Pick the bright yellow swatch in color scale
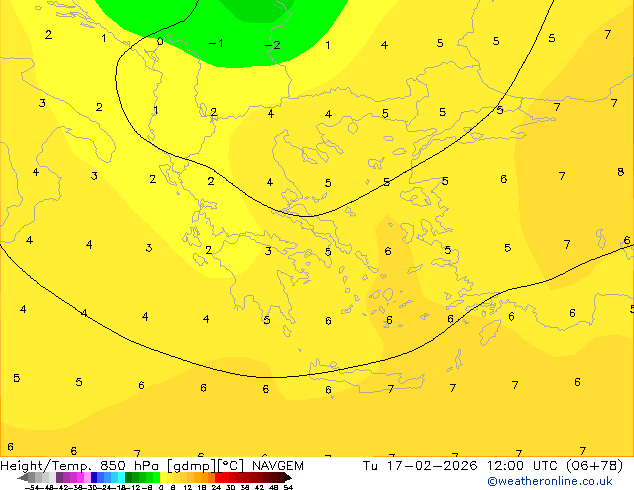The image size is (634, 490). tap(163, 477)
